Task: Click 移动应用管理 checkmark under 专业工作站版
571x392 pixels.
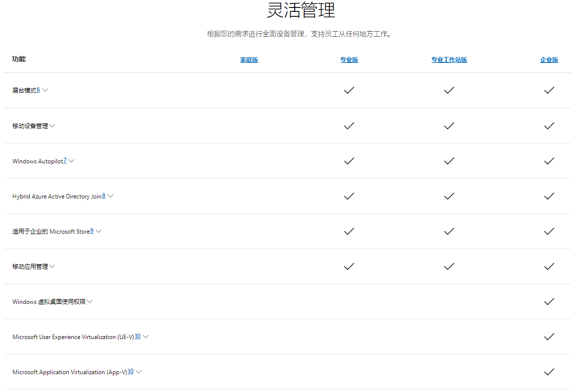Action: 449,266
